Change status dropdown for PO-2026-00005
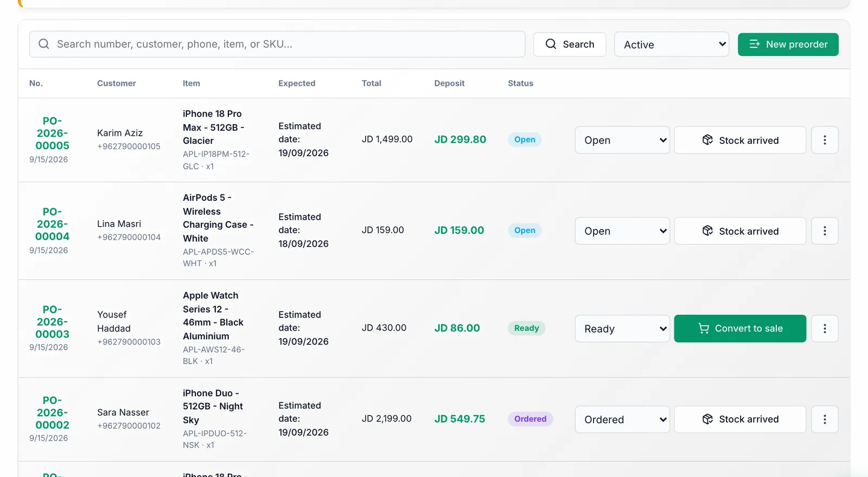The image size is (868, 477). click(622, 140)
